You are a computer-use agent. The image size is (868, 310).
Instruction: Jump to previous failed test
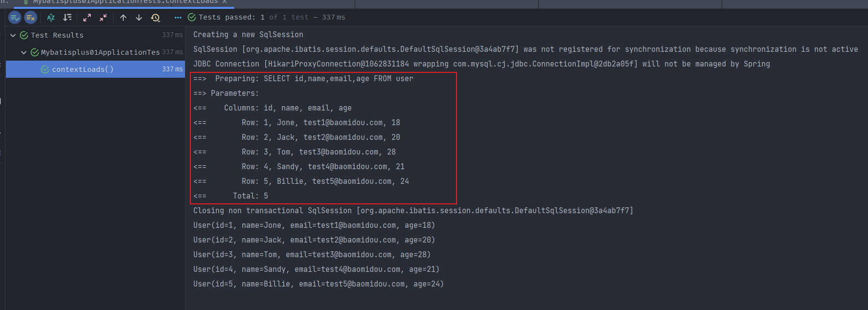123,18
